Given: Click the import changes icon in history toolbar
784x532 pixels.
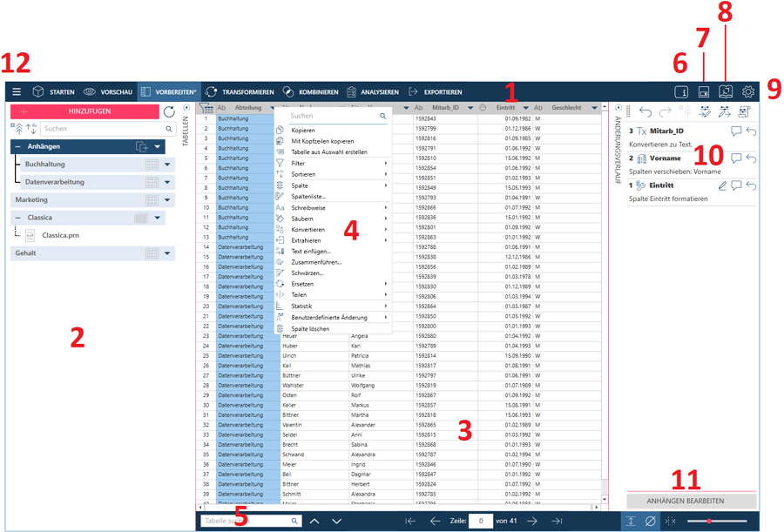Looking at the screenshot, I should (x=705, y=112).
